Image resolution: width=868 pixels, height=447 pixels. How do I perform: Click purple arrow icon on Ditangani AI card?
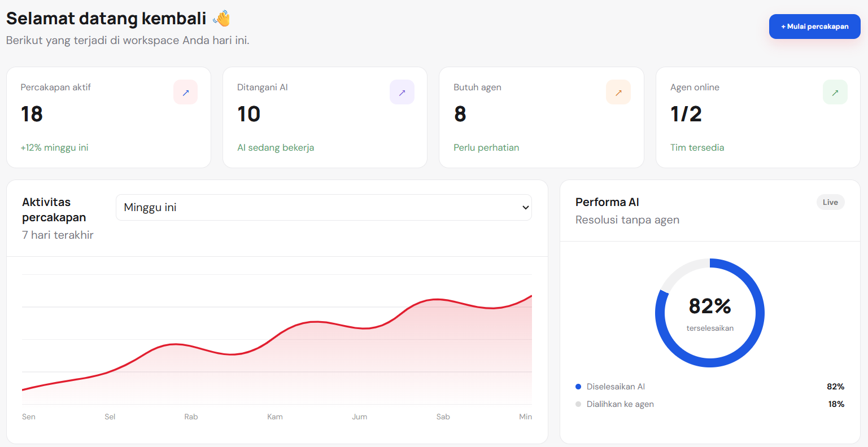[402, 92]
